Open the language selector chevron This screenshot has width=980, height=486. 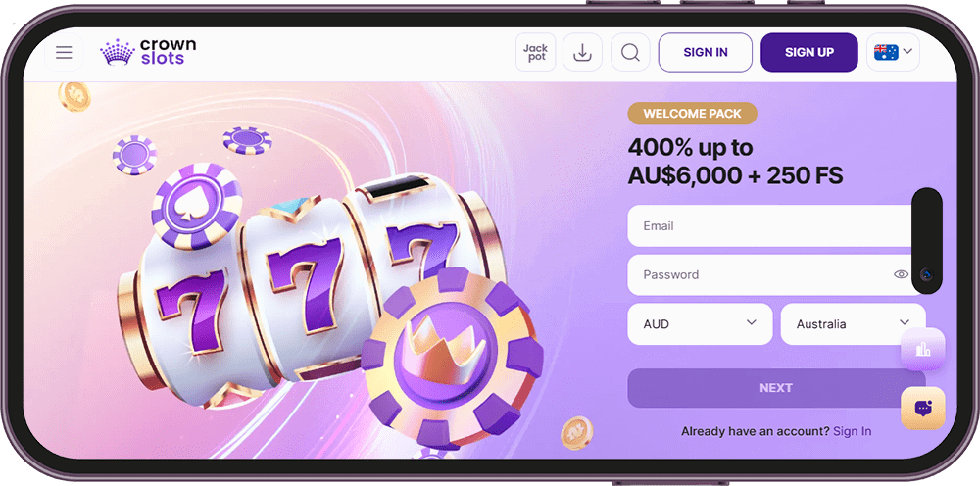(907, 51)
